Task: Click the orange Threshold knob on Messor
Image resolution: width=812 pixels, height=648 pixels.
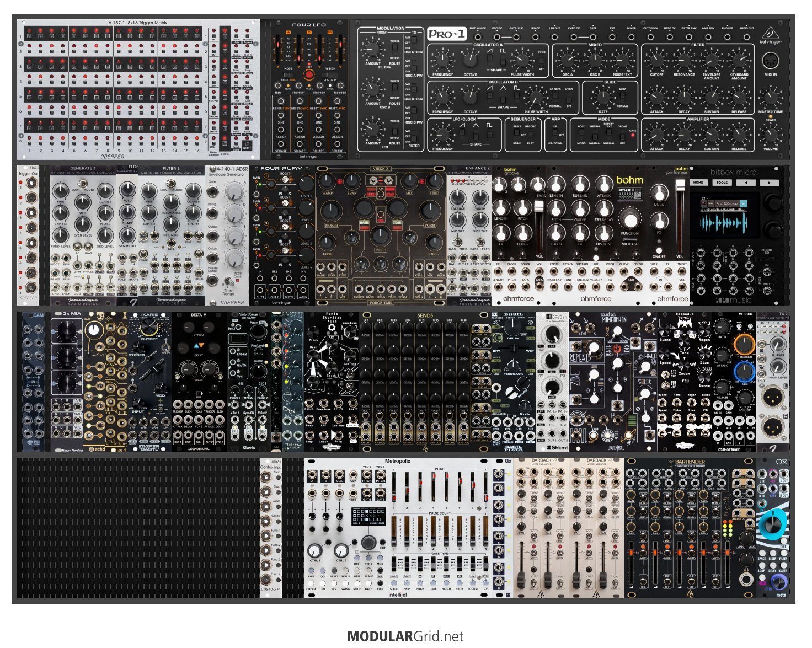Action: [x=744, y=345]
